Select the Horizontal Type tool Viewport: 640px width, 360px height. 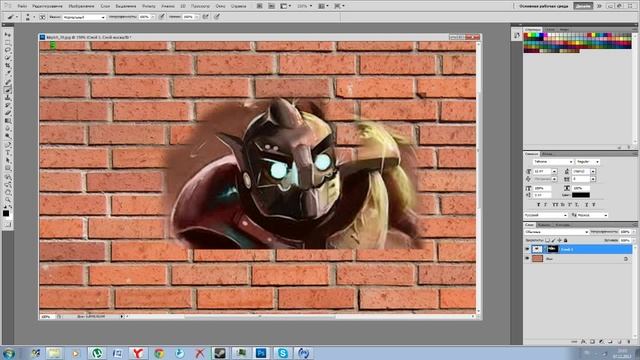pyautogui.click(x=7, y=152)
